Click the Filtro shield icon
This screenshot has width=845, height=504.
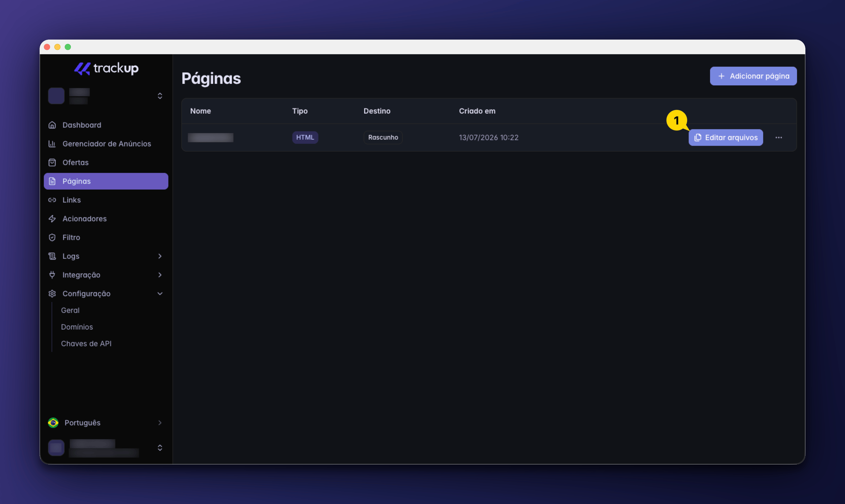coord(52,237)
